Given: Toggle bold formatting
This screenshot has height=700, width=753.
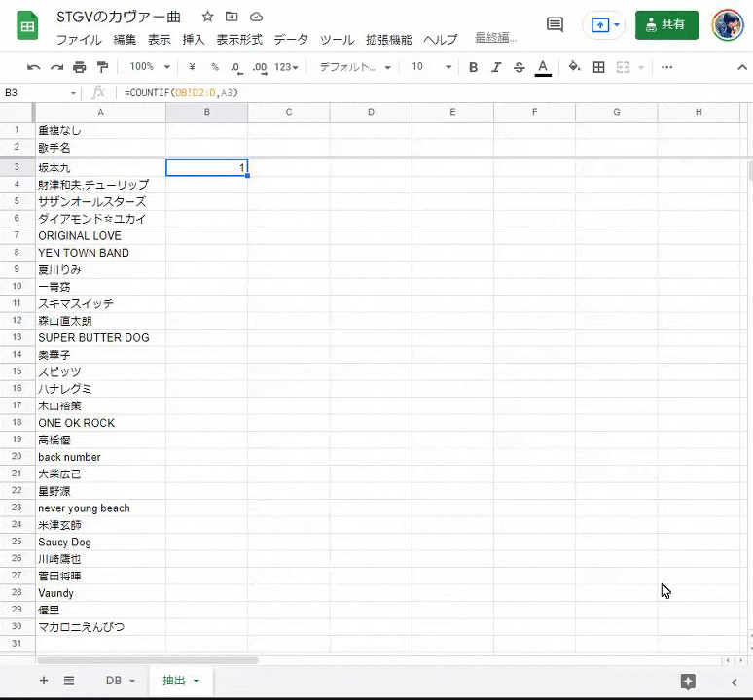Looking at the screenshot, I should point(474,67).
